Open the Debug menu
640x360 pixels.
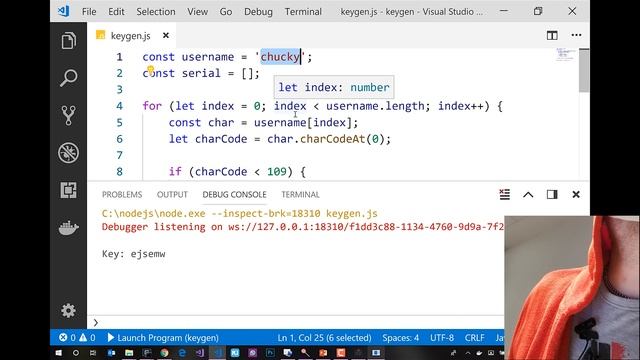[258, 11]
